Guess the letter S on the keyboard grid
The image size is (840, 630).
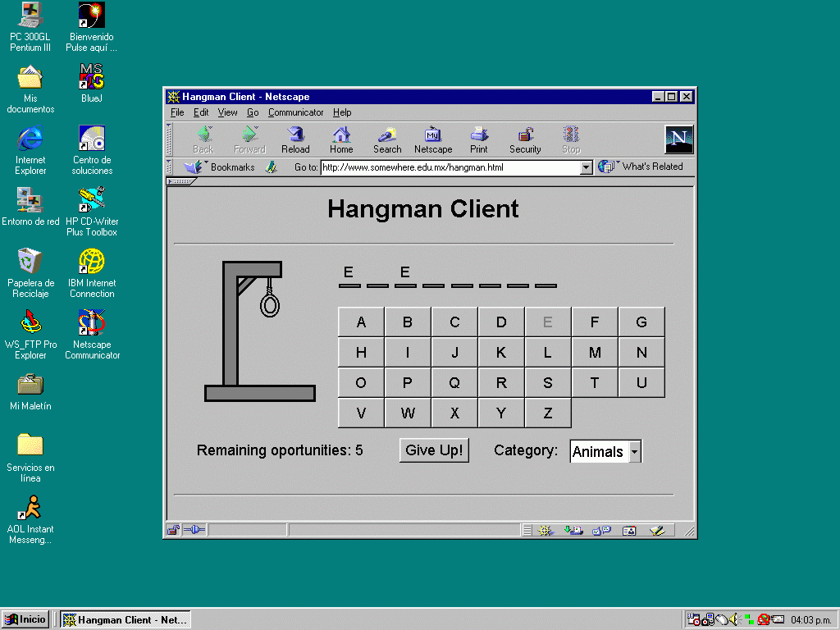coord(548,383)
